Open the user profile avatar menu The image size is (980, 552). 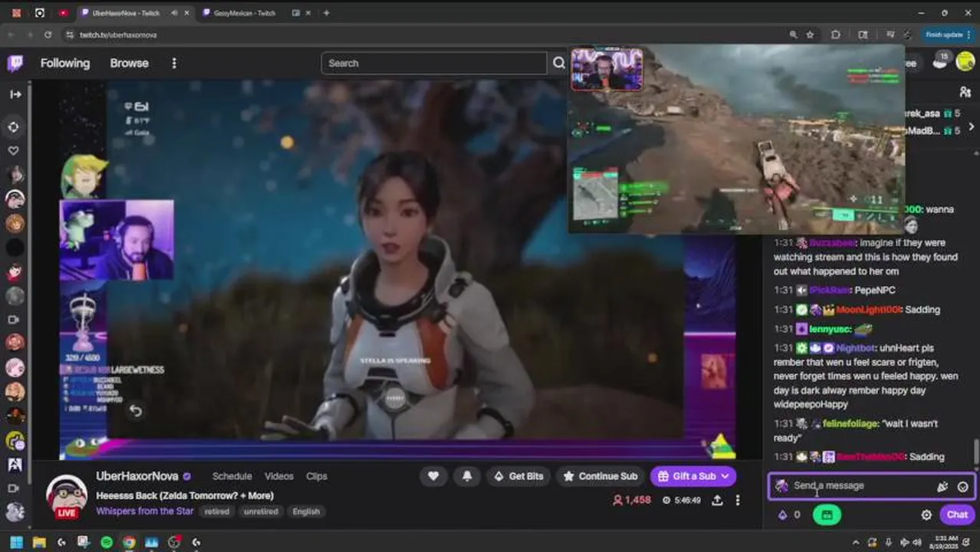(x=965, y=62)
